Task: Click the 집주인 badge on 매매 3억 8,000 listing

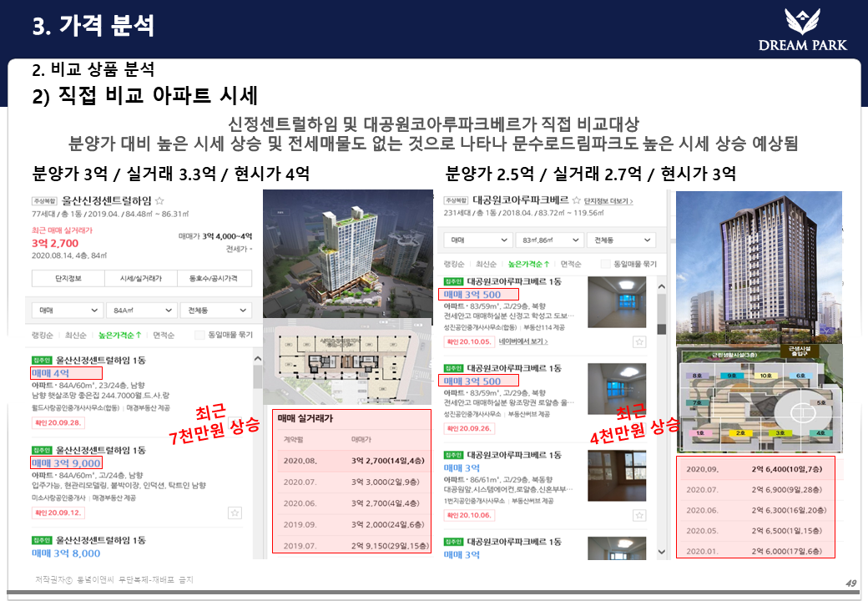Action: (42, 540)
